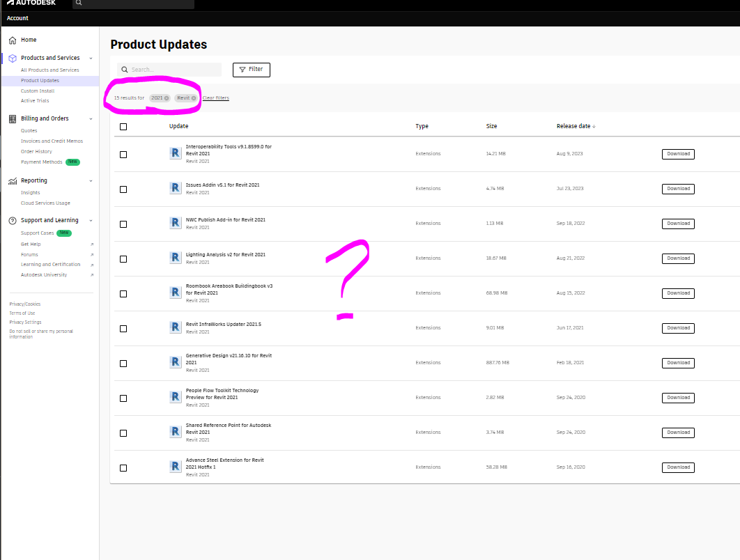The height and width of the screenshot is (560, 740).
Task: Click Revit icon for NWC Publish Add-in row
Action: pyautogui.click(x=176, y=223)
